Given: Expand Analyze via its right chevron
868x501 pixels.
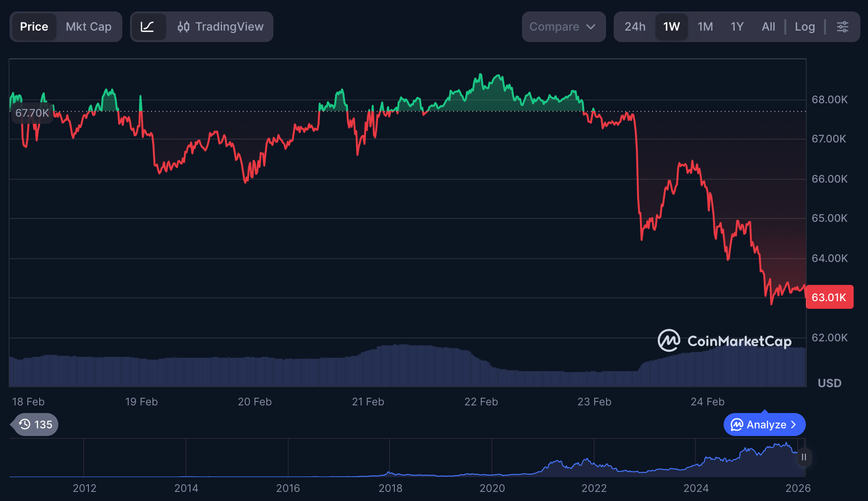Looking at the screenshot, I should tap(794, 425).
